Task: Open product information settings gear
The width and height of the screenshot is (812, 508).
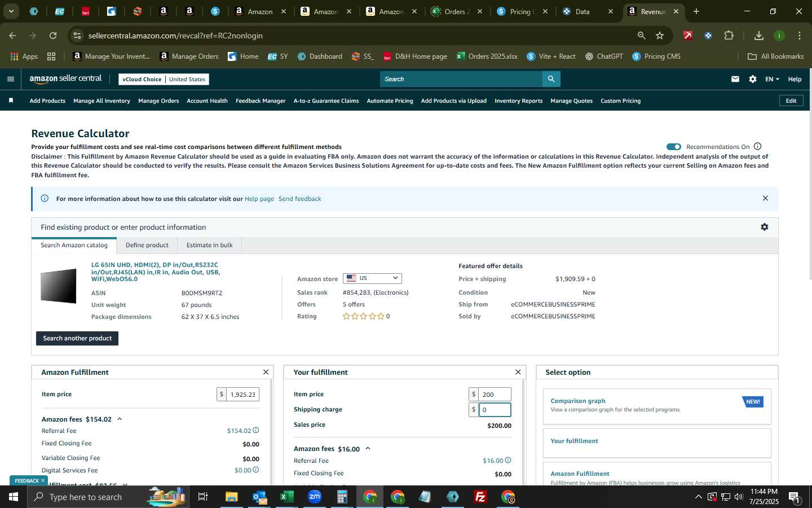Action: point(764,227)
